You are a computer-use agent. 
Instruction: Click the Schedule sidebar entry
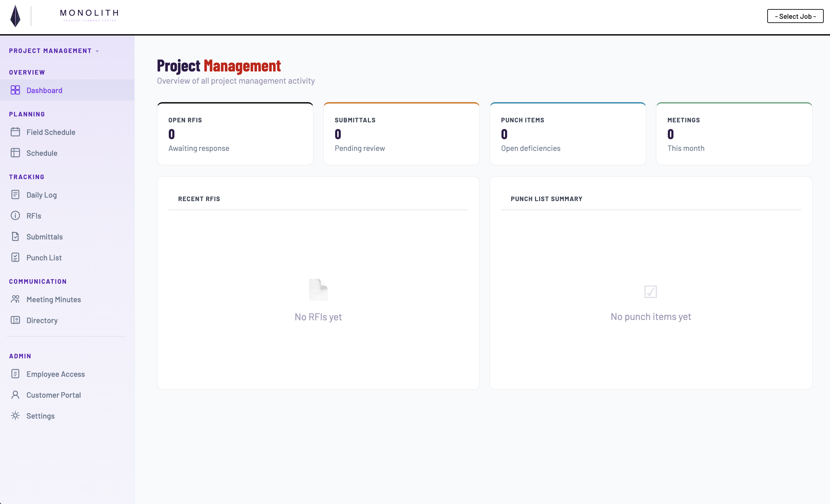click(x=42, y=153)
